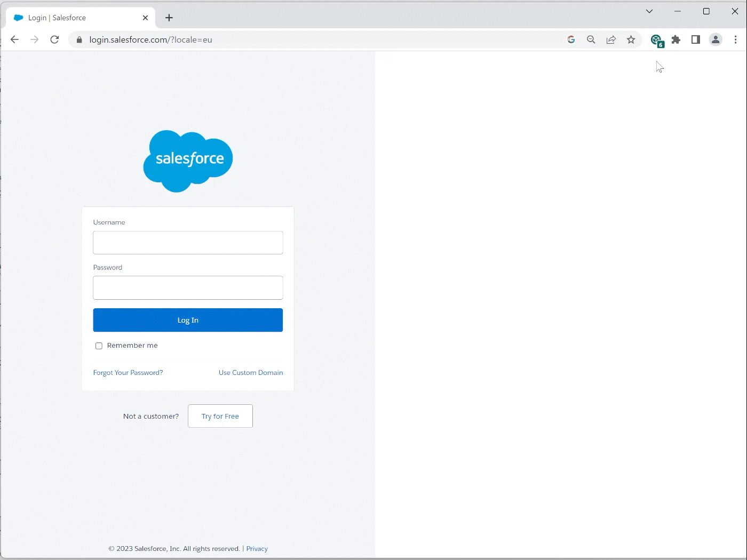Open a new tab with plus

coord(169,18)
